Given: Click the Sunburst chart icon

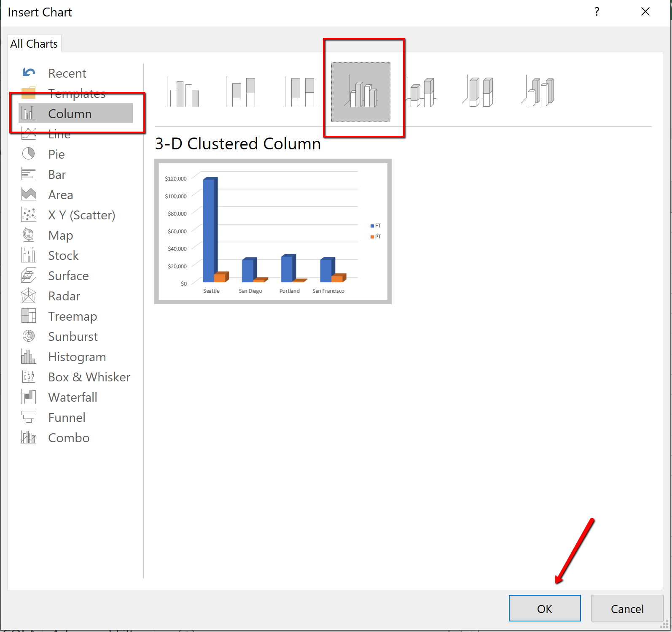Looking at the screenshot, I should coord(29,336).
